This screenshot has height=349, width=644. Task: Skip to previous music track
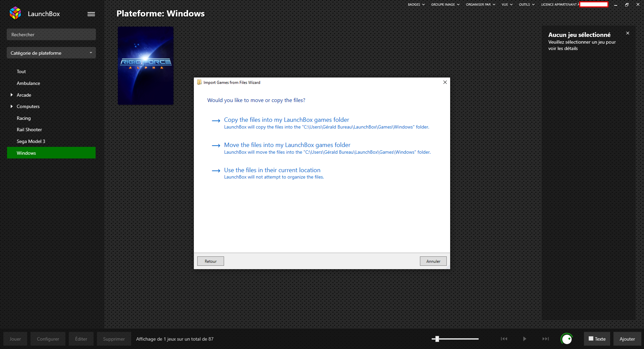coord(504,339)
